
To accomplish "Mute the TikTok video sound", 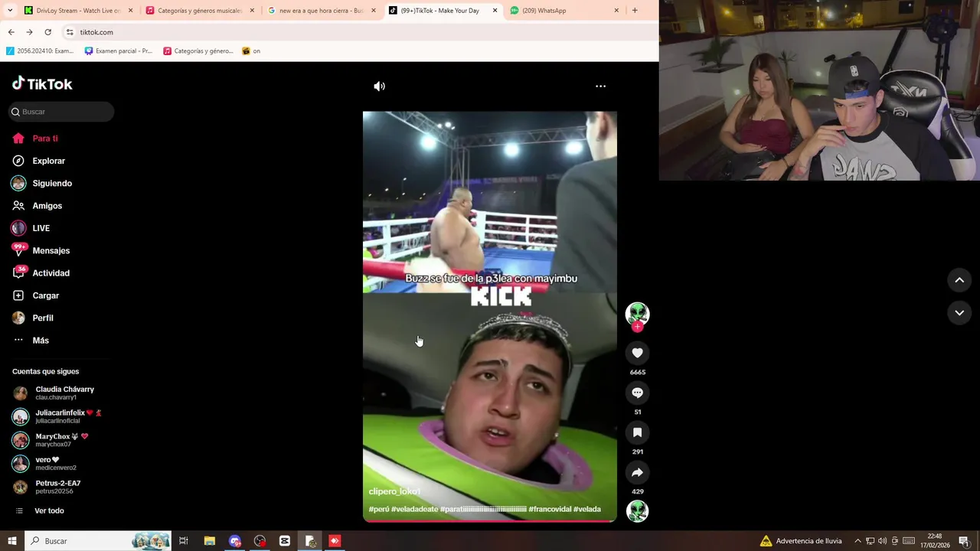I will click(x=379, y=86).
